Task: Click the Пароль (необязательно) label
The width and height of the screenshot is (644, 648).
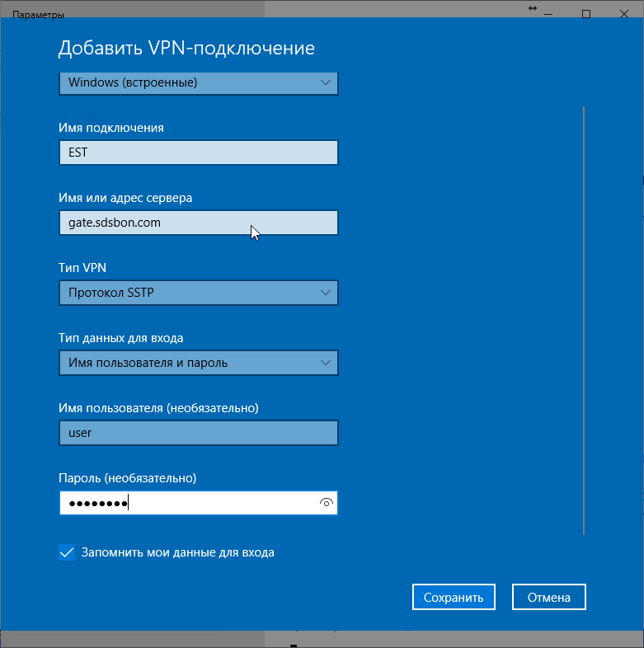Action: pyautogui.click(x=127, y=478)
